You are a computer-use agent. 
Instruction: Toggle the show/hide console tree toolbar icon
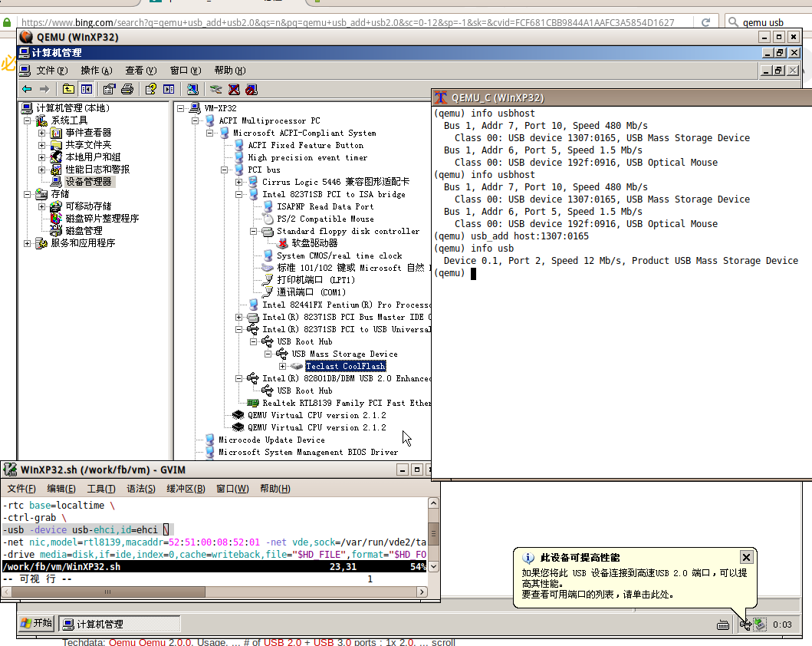pyautogui.click(x=86, y=89)
